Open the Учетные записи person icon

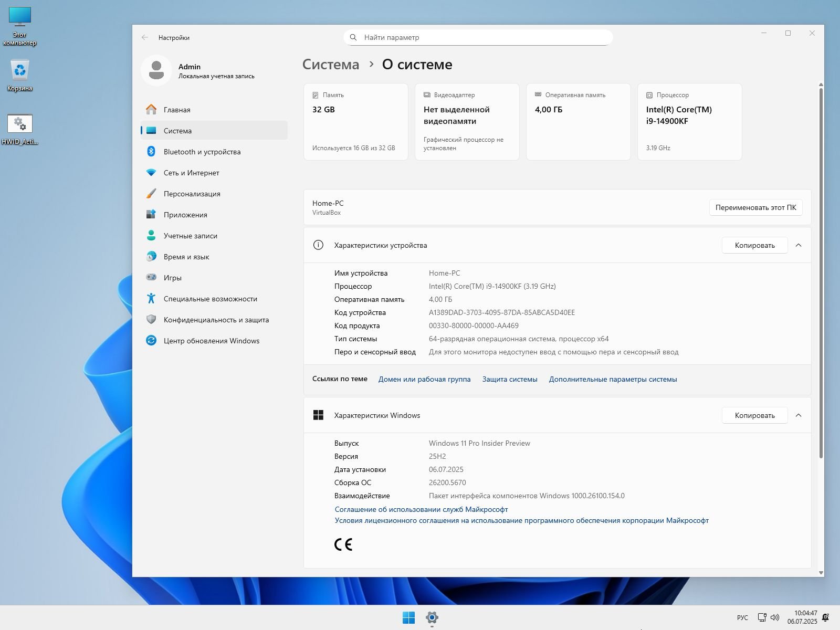[x=151, y=235]
